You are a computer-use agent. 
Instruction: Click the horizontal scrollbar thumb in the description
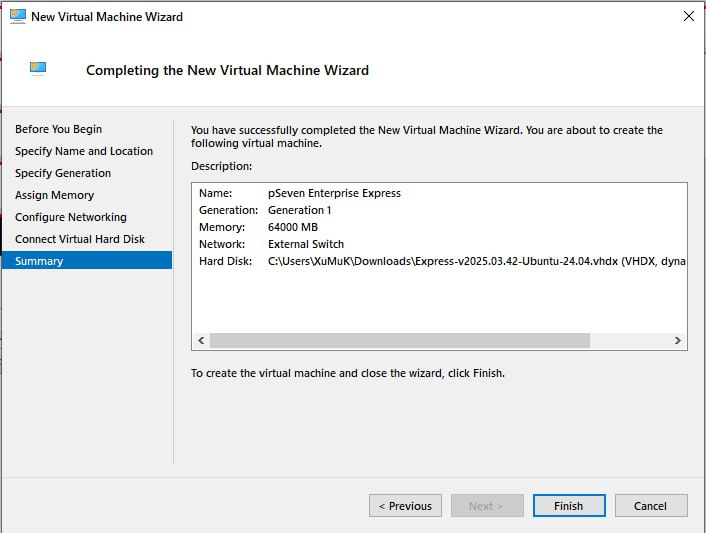pyautogui.click(x=400, y=341)
